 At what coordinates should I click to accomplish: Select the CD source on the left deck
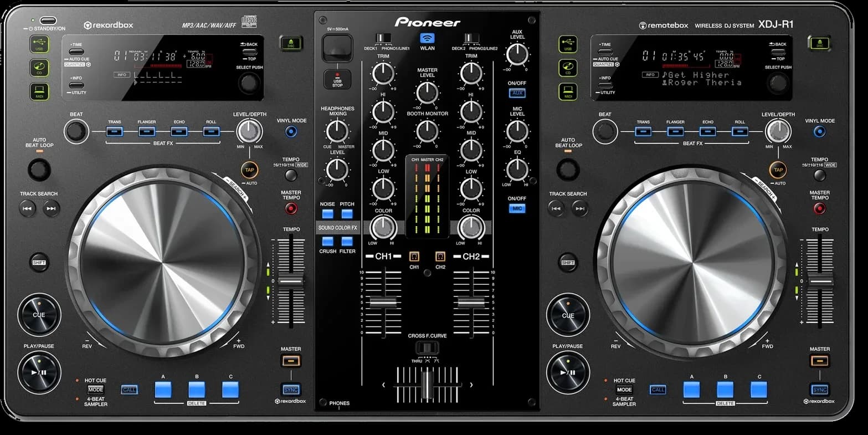pyautogui.click(x=39, y=68)
